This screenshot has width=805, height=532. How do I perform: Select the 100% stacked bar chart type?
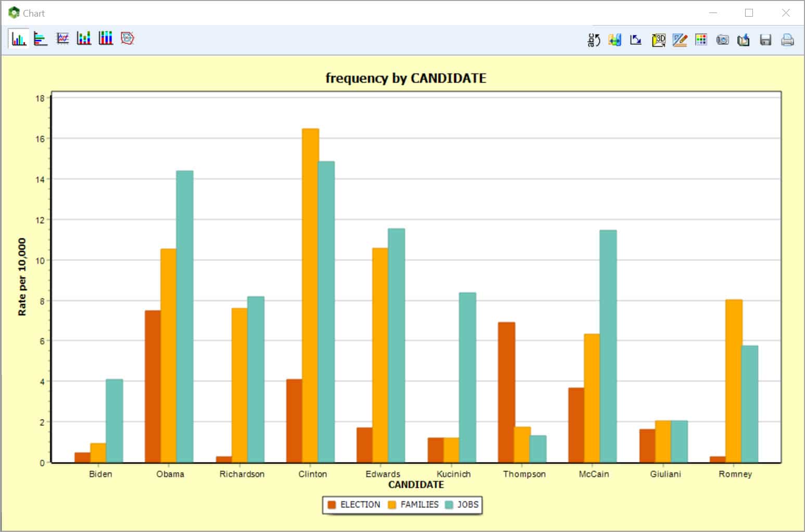[x=106, y=39]
